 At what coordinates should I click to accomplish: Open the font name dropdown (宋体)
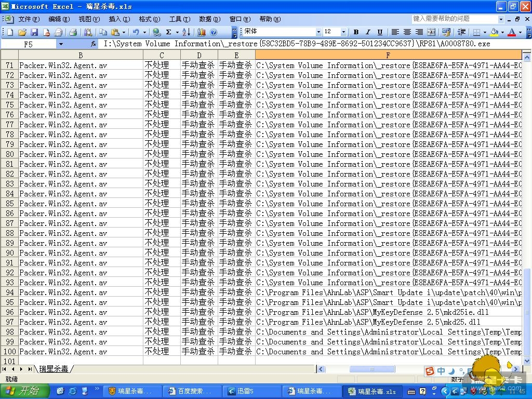tap(318, 32)
